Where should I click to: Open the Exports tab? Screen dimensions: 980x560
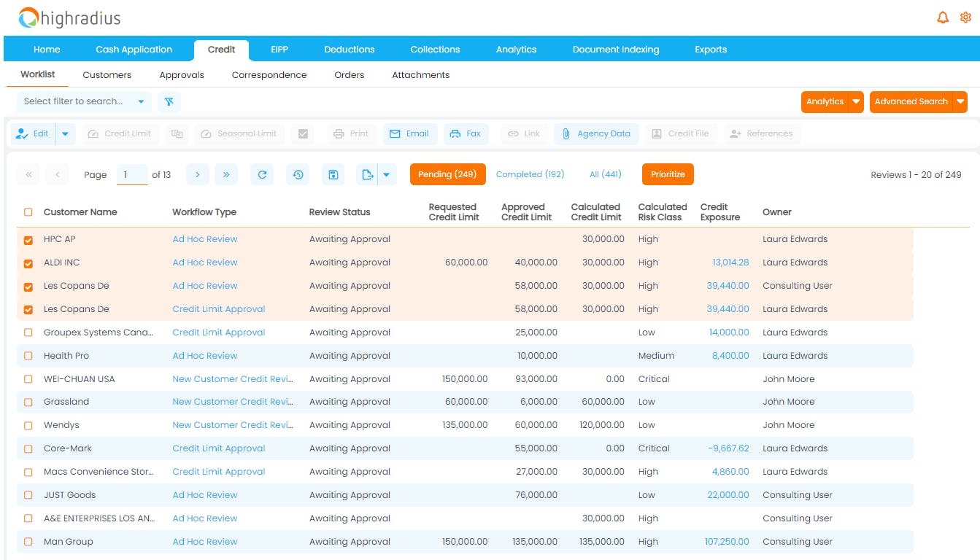[711, 50]
